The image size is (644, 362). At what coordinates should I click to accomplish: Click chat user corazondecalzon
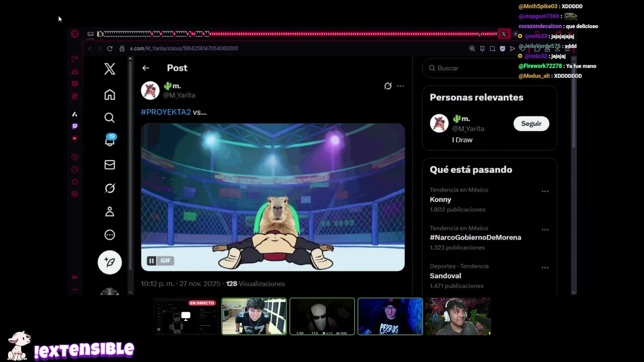click(x=540, y=26)
